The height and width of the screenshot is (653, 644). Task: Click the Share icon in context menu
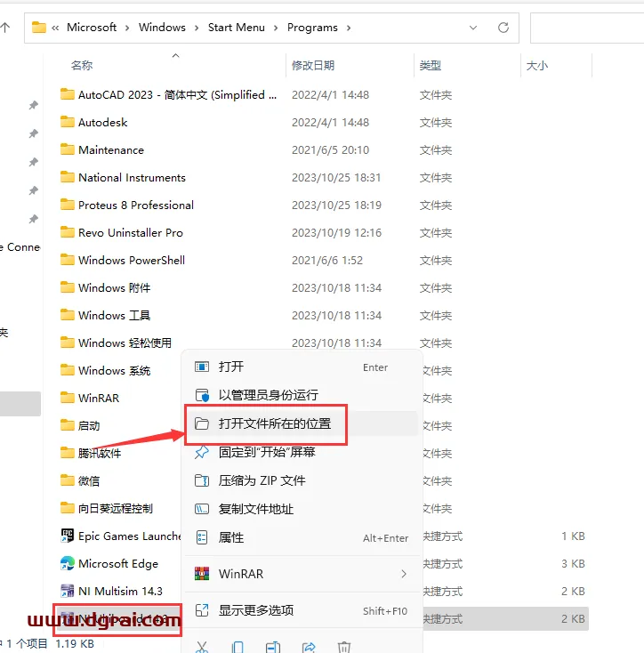(309, 647)
